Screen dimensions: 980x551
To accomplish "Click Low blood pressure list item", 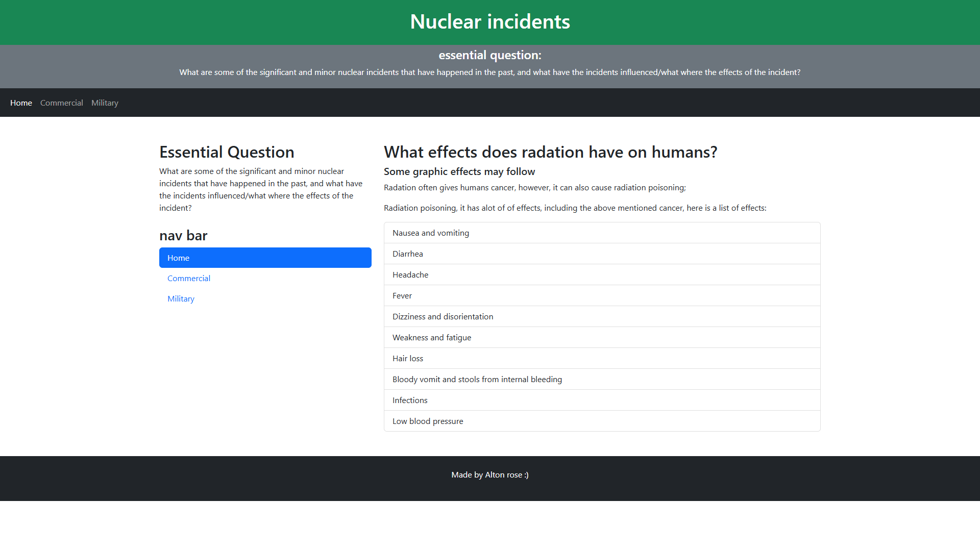I will pyautogui.click(x=602, y=421).
